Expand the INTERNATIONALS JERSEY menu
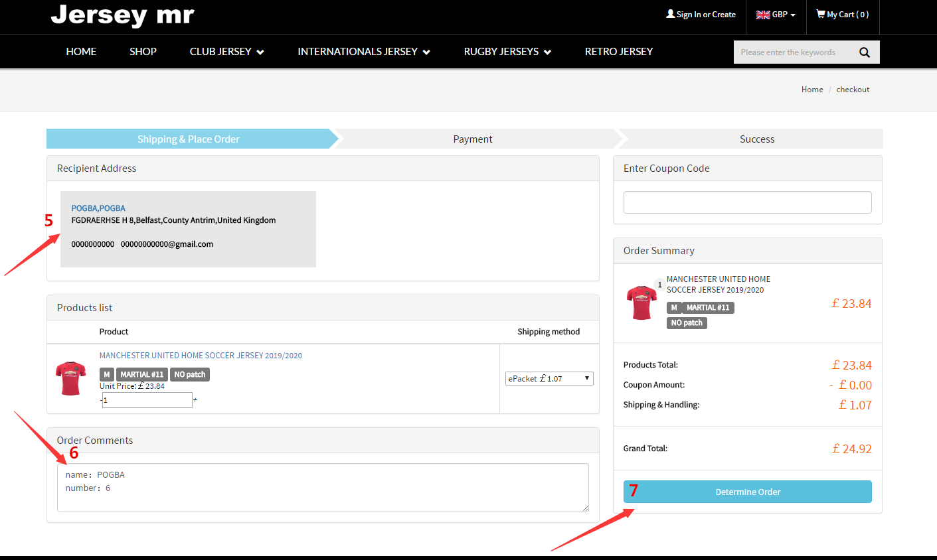The image size is (937, 560). pos(364,52)
